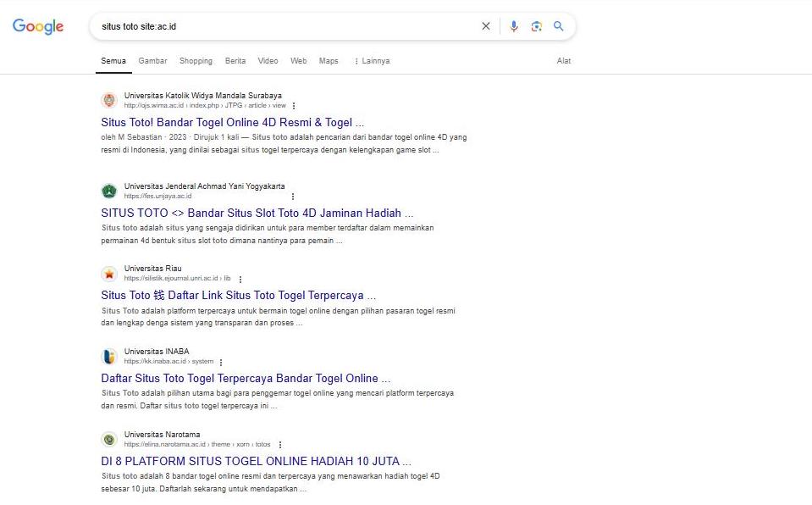
Task: Click the Universitas Riau result favicon
Action: [109, 274]
